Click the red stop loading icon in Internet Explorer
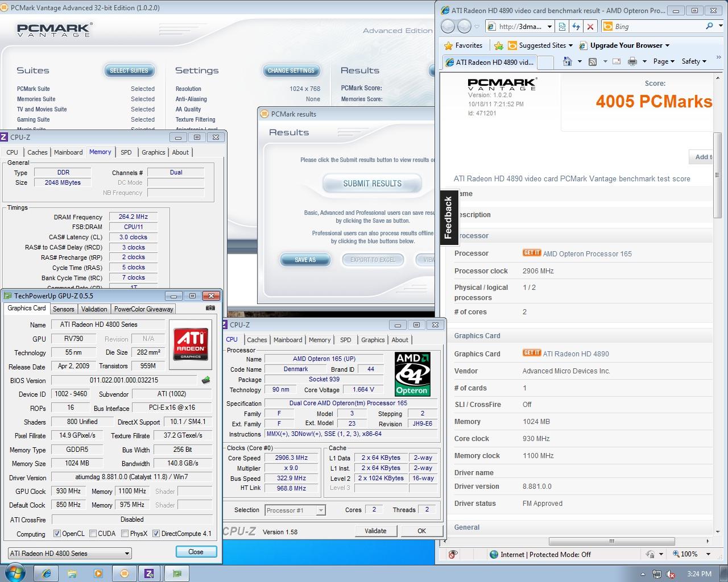Viewport: 728px width, 582px height. [x=590, y=26]
